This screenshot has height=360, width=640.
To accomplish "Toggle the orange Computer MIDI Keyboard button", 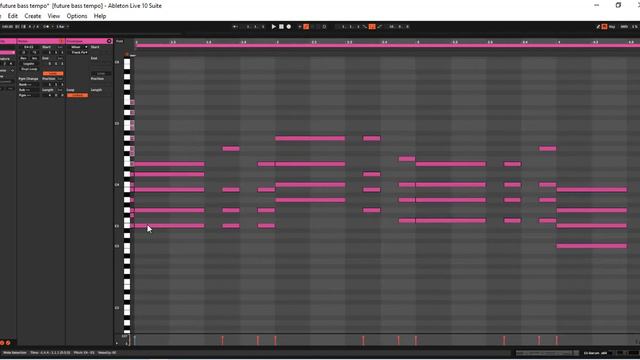I will [604, 27].
